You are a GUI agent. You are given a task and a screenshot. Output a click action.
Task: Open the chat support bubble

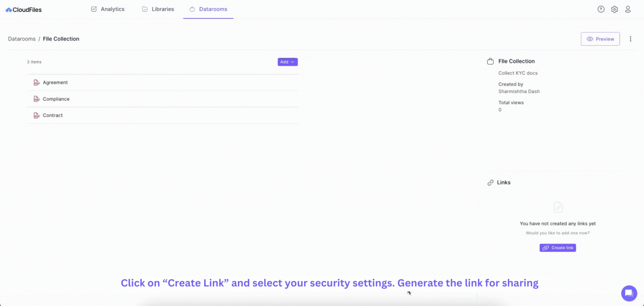pos(629,293)
